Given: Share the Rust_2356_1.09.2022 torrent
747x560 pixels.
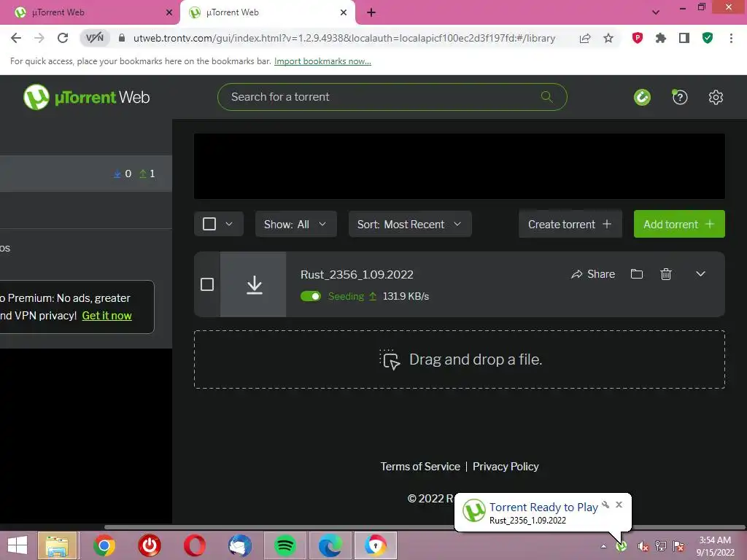Looking at the screenshot, I should tap(593, 274).
